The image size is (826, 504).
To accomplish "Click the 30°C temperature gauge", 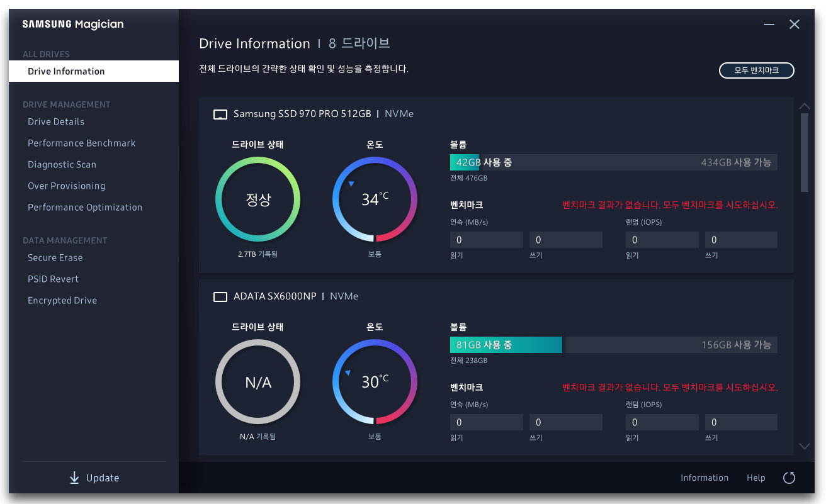I will tap(375, 382).
